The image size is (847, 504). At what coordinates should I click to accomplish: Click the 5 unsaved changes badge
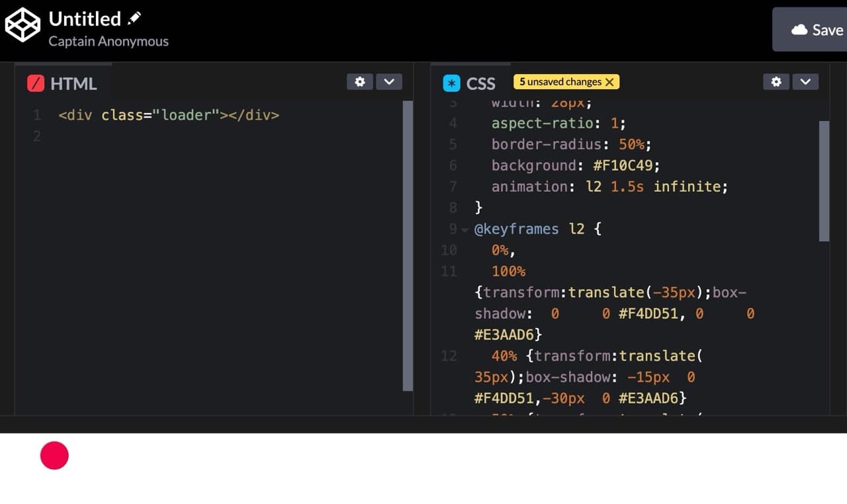point(566,82)
